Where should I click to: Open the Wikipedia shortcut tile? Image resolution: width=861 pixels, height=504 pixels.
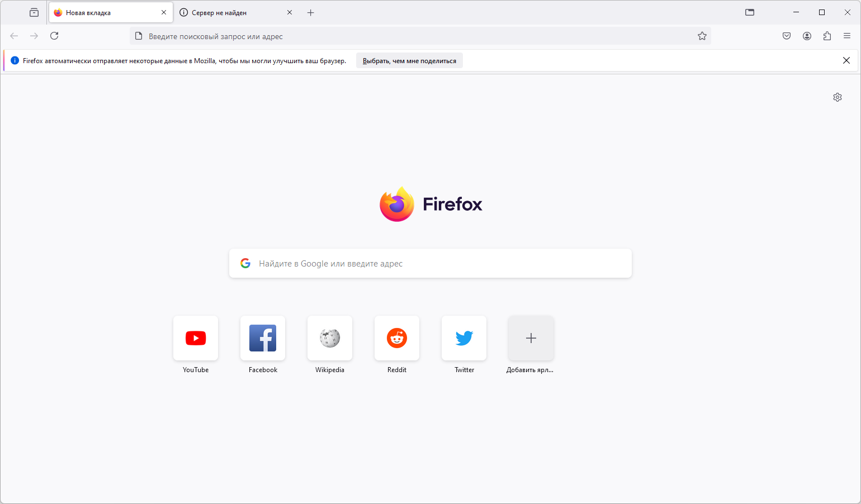330,338
